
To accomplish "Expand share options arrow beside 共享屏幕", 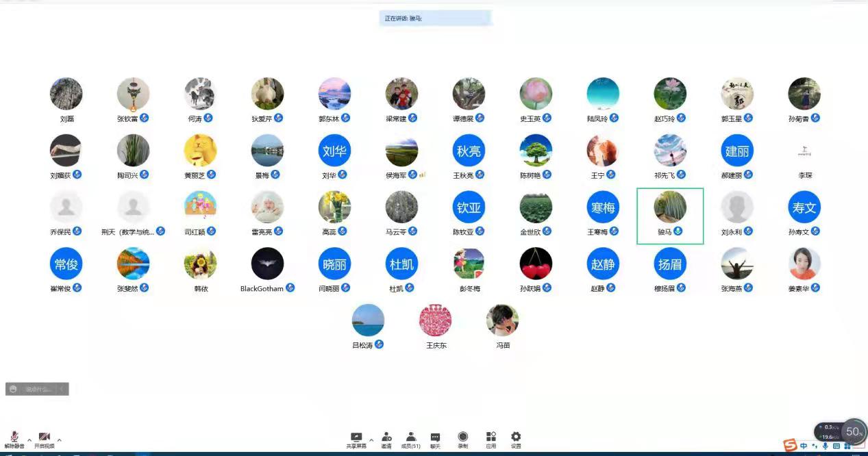I will coord(371,440).
